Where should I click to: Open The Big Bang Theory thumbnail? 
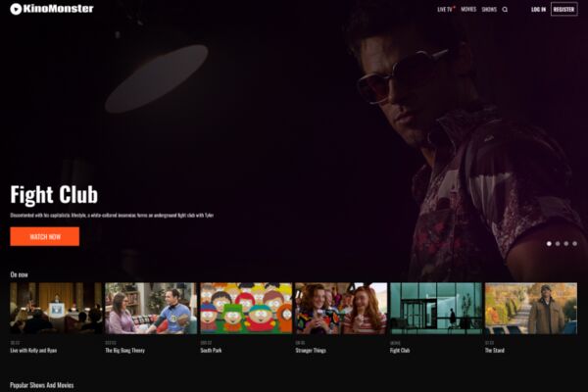[151, 309]
